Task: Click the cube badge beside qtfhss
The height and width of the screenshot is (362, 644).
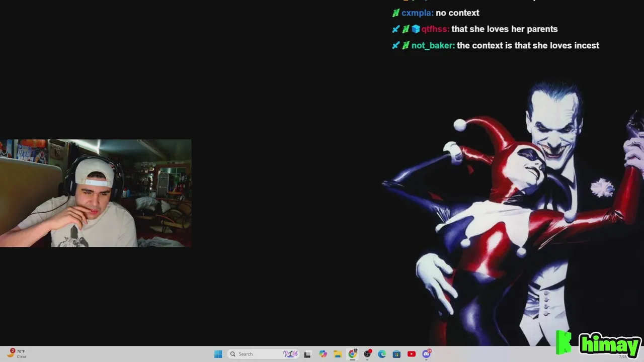Action: click(x=416, y=29)
